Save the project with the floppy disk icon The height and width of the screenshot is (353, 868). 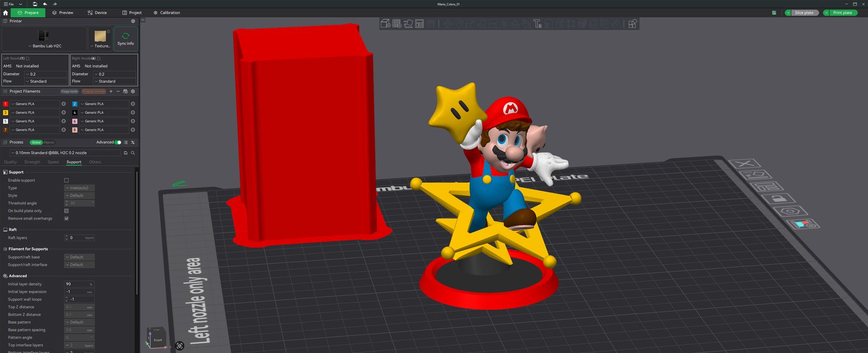pyautogui.click(x=35, y=4)
